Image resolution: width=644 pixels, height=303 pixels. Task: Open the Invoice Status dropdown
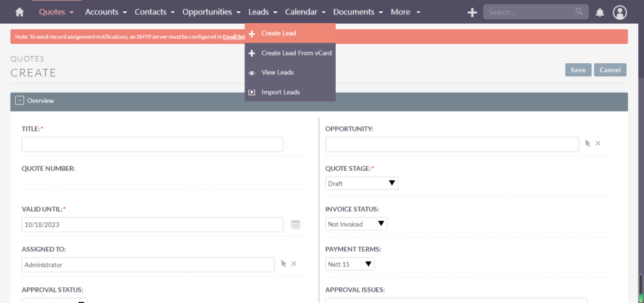(x=356, y=223)
